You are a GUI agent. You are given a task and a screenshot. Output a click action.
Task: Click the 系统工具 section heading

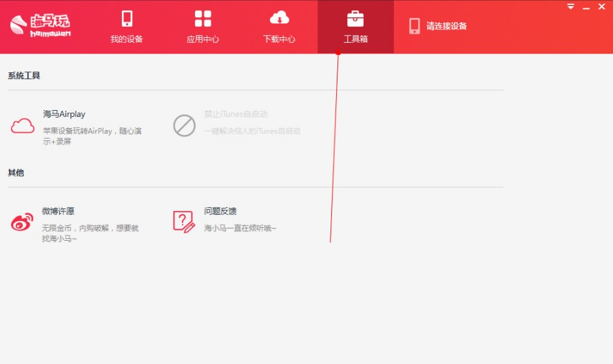coord(24,76)
